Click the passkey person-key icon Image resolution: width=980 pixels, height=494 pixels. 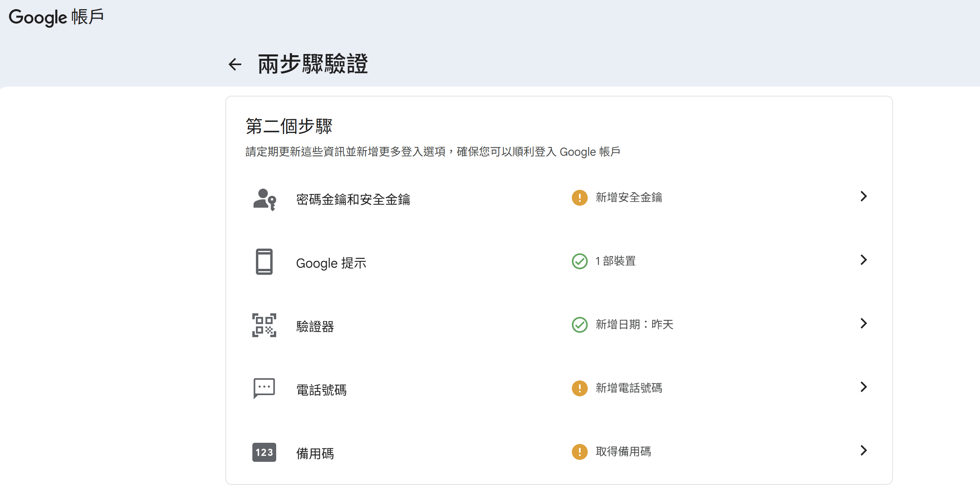click(x=264, y=199)
